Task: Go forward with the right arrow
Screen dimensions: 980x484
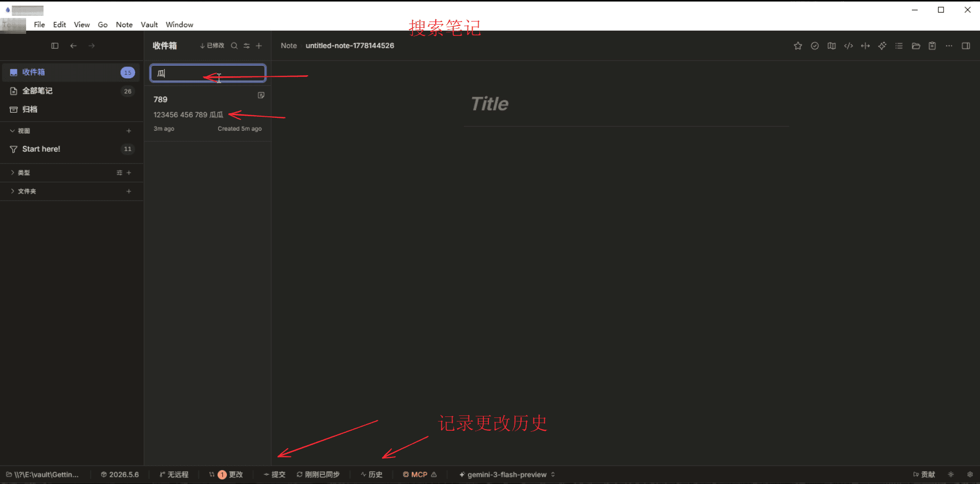Action: point(92,46)
